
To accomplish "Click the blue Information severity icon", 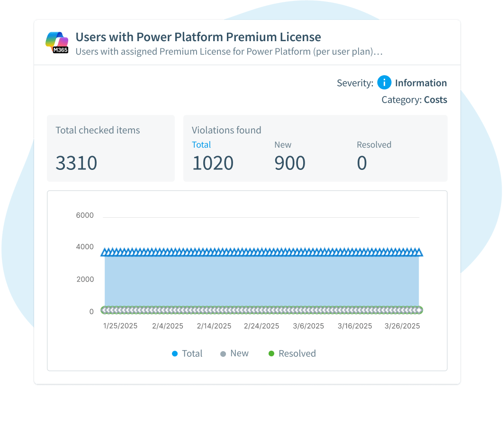I will 384,83.
